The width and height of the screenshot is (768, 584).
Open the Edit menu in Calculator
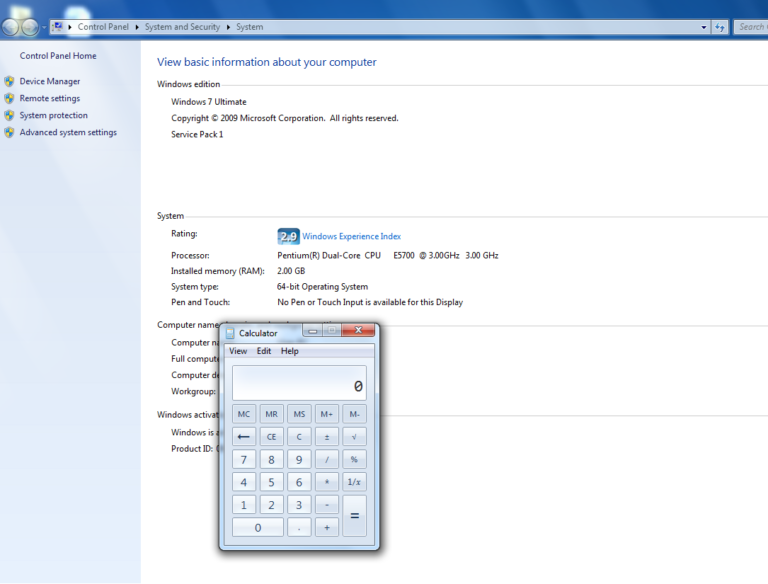[x=264, y=351]
